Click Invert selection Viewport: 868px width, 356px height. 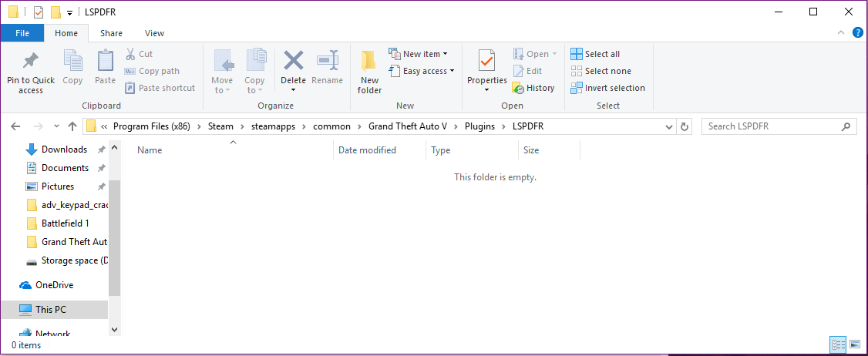[x=607, y=88]
